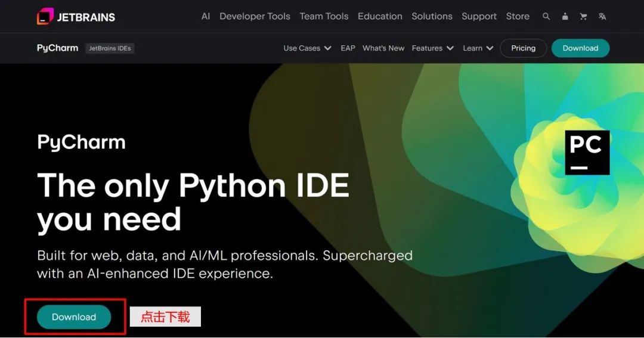
Task: Open the What's New link
Action: [x=383, y=48]
